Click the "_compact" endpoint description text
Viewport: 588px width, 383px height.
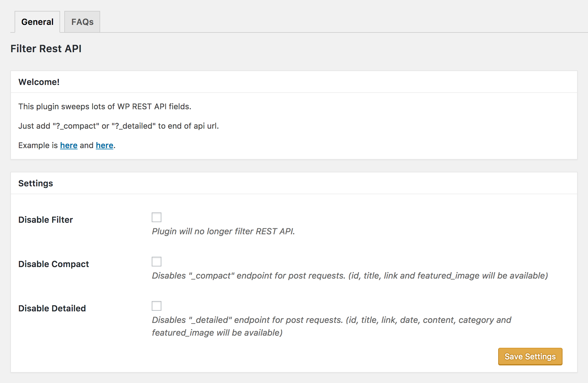tap(350, 276)
